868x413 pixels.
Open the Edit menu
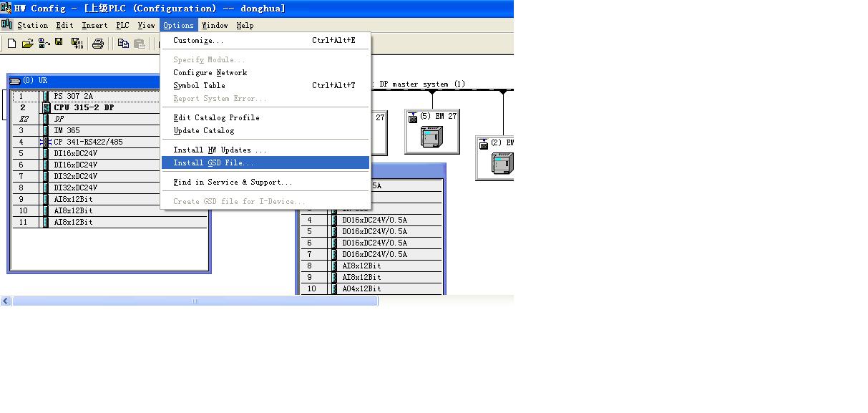coord(64,25)
